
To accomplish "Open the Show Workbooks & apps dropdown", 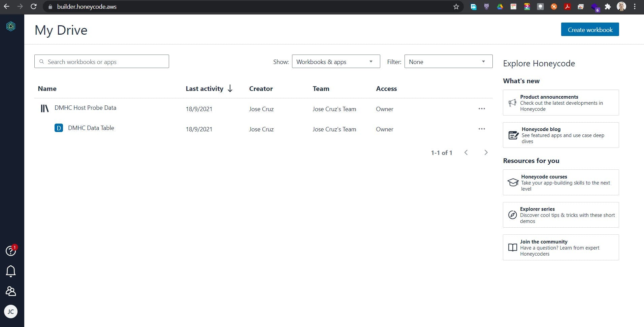I will point(336,62).
